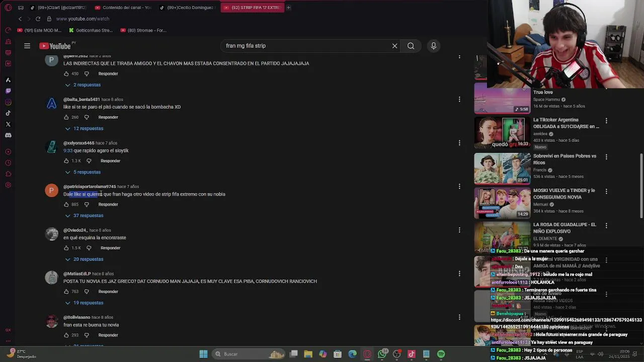Select the STRIP FIFA 17 tab
Viewport: 644px width, 362px height.
(x=253, y=8)
